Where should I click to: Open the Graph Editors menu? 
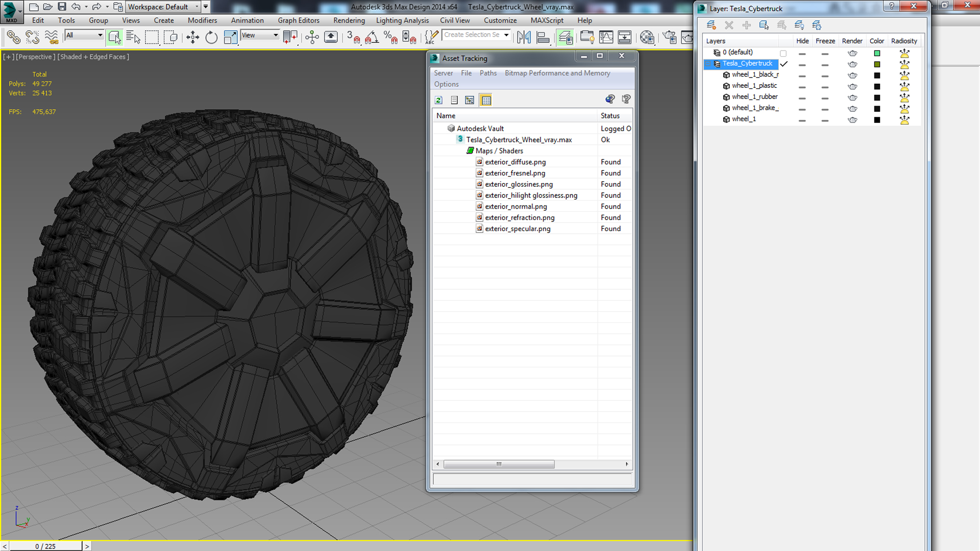pos(299,20)
